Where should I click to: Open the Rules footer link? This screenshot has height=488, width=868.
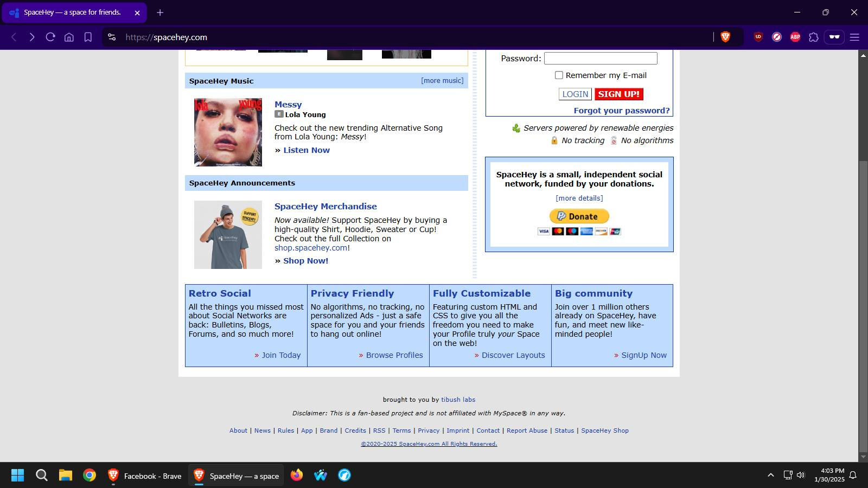[x=286, y=431]
